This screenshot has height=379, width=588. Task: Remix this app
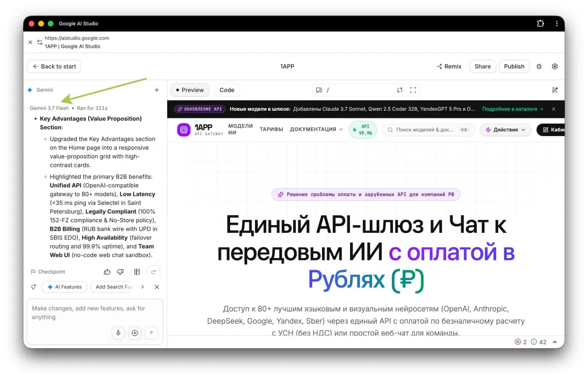[449, 66]
